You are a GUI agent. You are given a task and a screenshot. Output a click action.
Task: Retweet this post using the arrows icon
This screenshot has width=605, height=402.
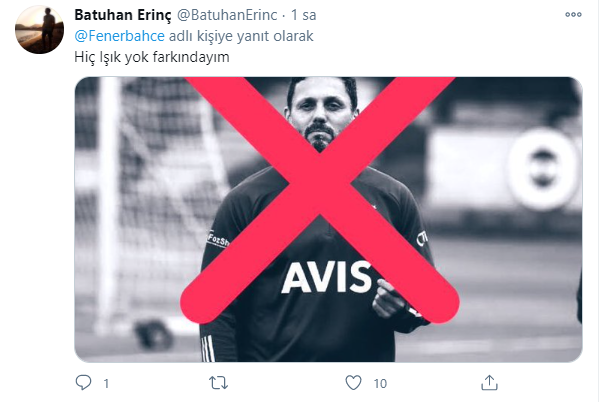(x=218, y=383)
